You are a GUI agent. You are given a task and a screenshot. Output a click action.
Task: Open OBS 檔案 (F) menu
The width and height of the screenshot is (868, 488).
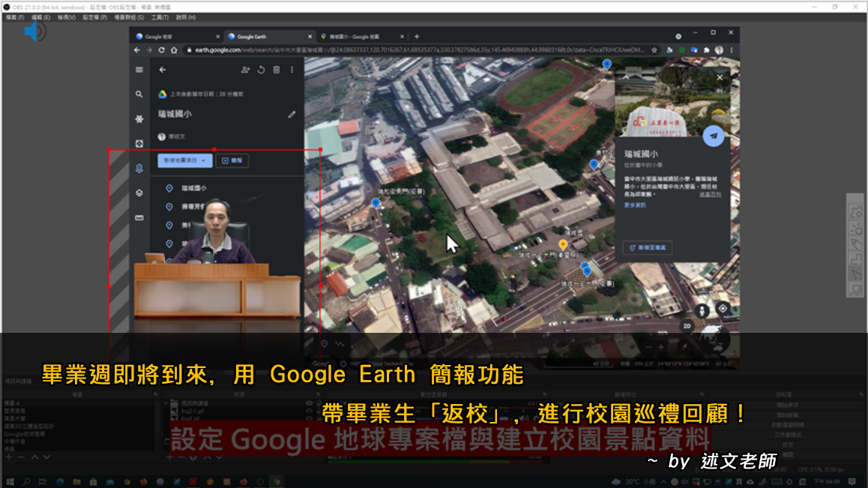point(14,17)
